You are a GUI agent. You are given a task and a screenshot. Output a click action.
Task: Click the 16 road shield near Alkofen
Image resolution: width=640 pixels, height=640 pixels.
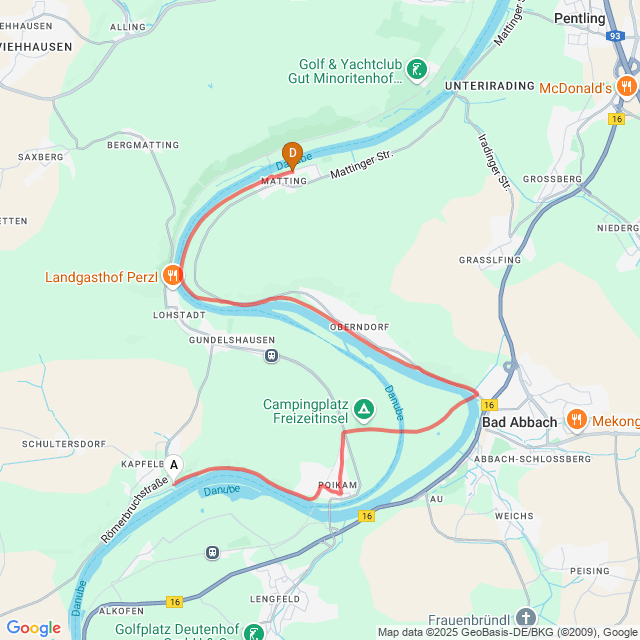[x=174, y=602]
